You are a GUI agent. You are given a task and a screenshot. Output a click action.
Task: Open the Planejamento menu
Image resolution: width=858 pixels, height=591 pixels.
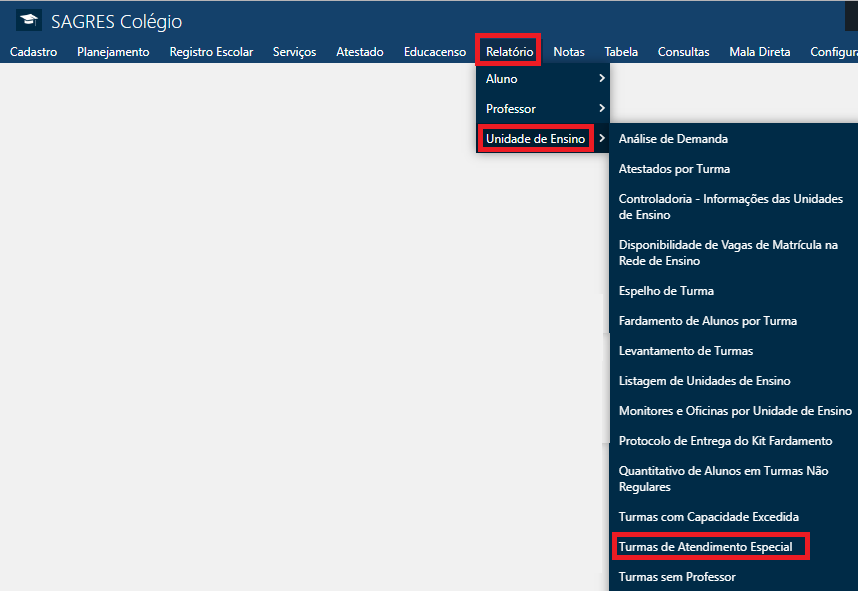pyautogui.click(x=113, y=51)
